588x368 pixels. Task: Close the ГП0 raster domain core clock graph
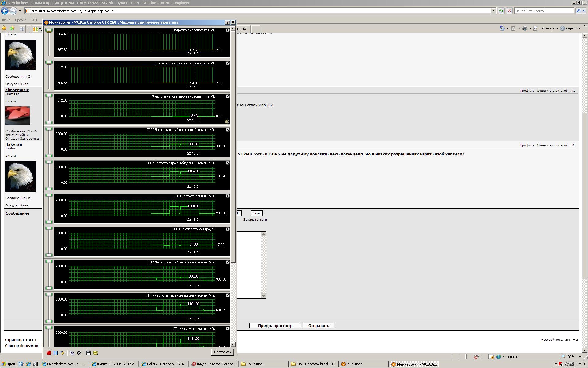[x=228, y=130]
